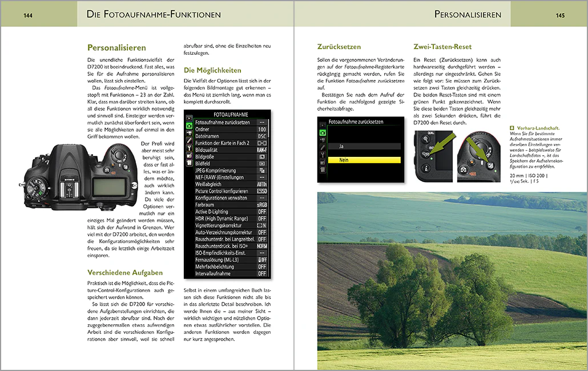Image resolution: width=588 pixels, height=371 pixels.
Task: Select the pencil icon in the FOTOAUFNAHME menu sidebar
Action: [189, 141]
